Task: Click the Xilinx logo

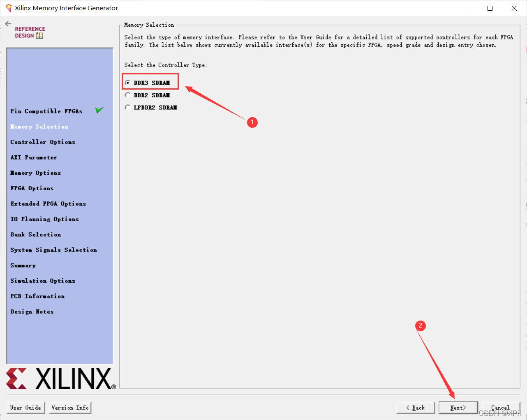Action: (61, 378)
